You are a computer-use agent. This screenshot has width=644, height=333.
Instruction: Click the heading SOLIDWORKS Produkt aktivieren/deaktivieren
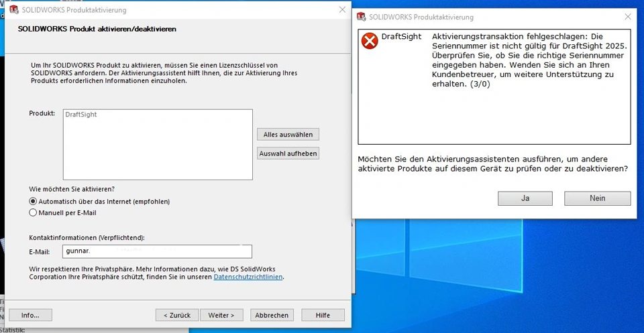(97, 29)
